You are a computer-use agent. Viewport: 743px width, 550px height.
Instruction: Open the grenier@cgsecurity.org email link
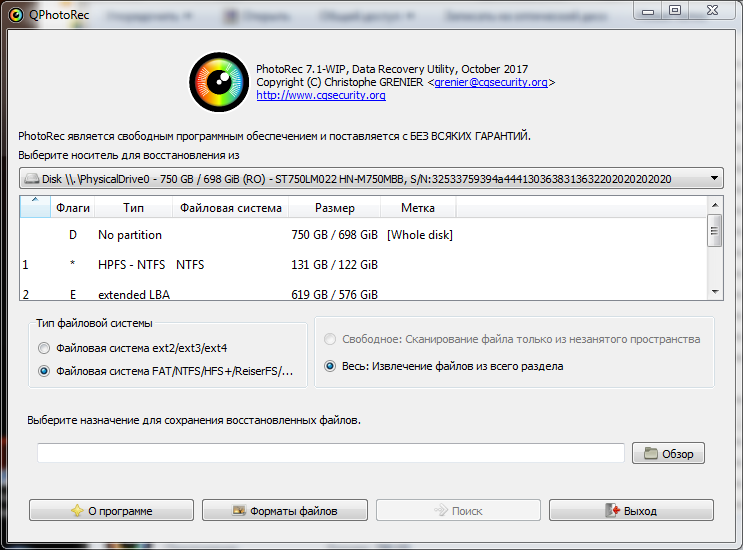(x=491, y=82)
